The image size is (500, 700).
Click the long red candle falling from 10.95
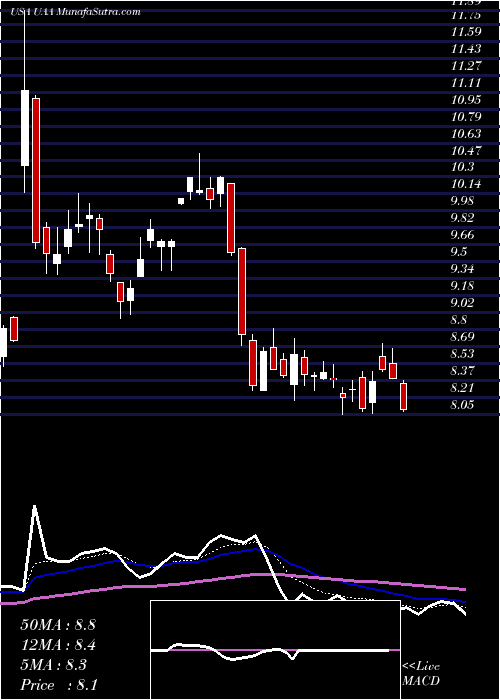(36, 170)
